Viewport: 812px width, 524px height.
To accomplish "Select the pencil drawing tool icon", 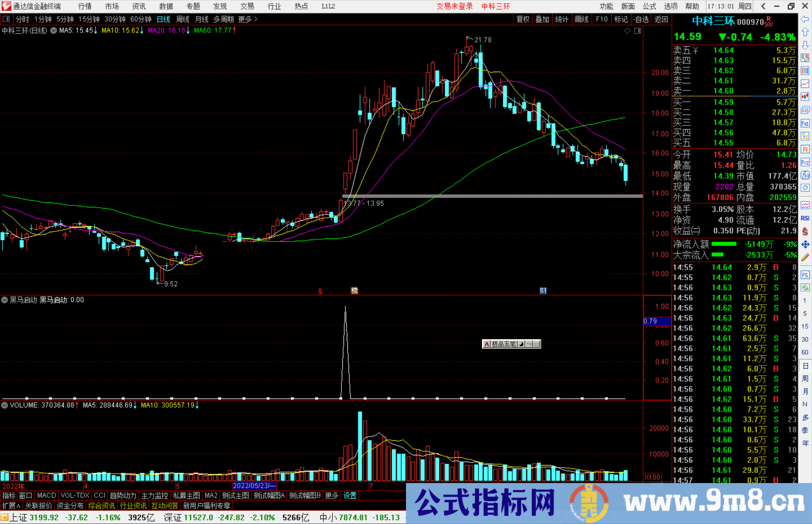I will [x=805, y=257].
